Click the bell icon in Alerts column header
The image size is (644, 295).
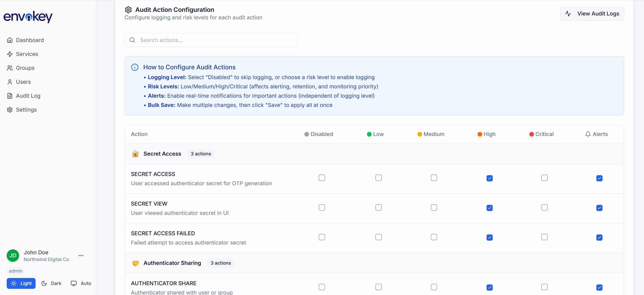tap(588, 134)
